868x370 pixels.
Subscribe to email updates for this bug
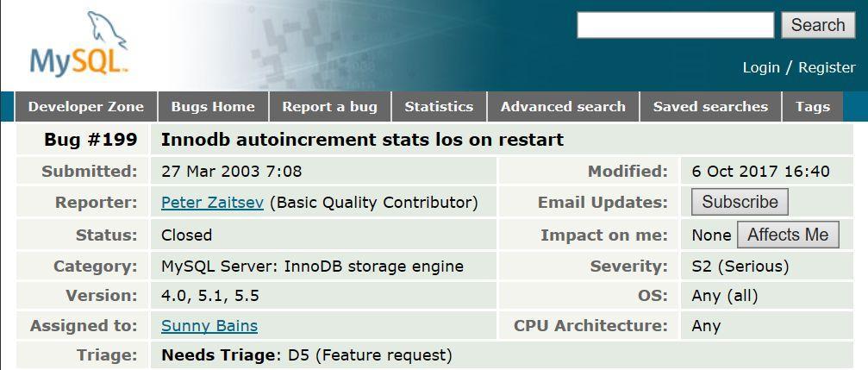740,202
